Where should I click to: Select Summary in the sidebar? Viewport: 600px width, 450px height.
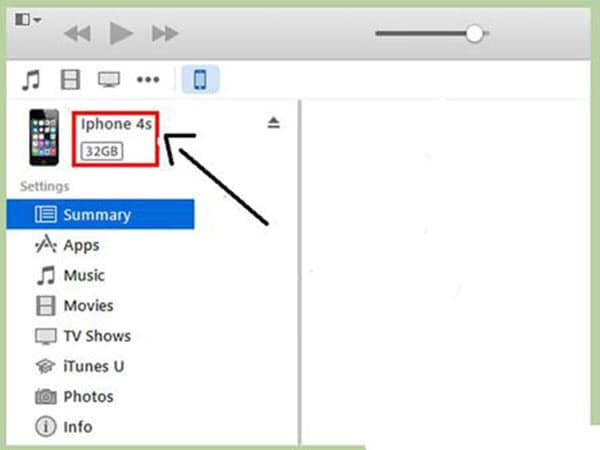[x=100, y=214]
